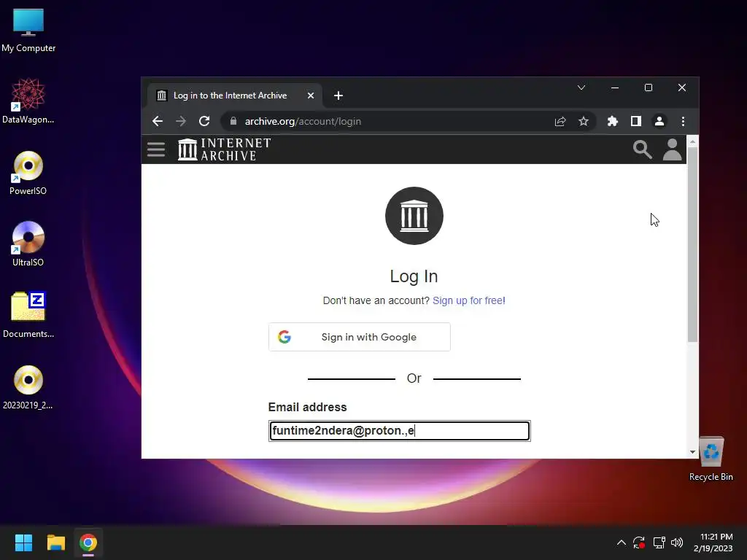Select the Log in to the Internet Archive tab

[x=235, y=96]
